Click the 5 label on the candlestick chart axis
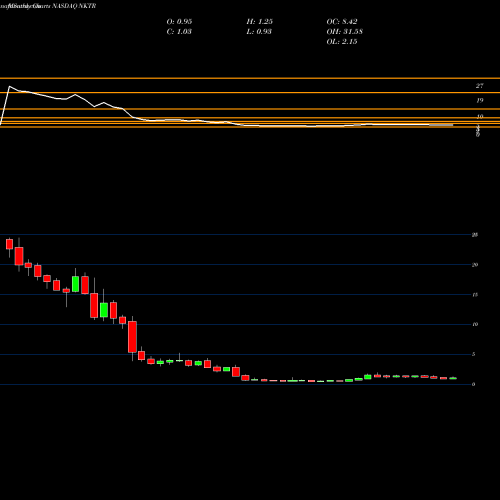Screen dimensions: 500x500 [x=473, y=354]
